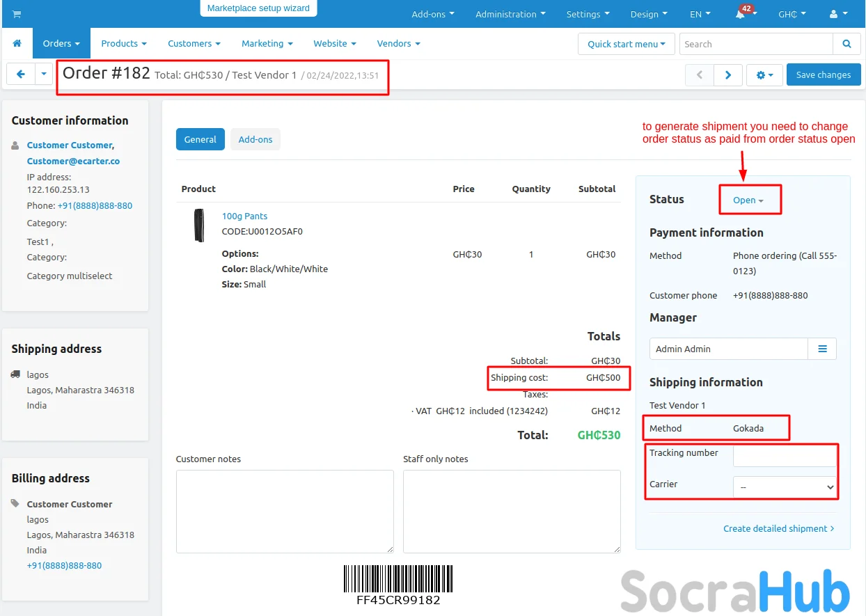Click the 100g Pants product thumbnail

tap(200, 226)
